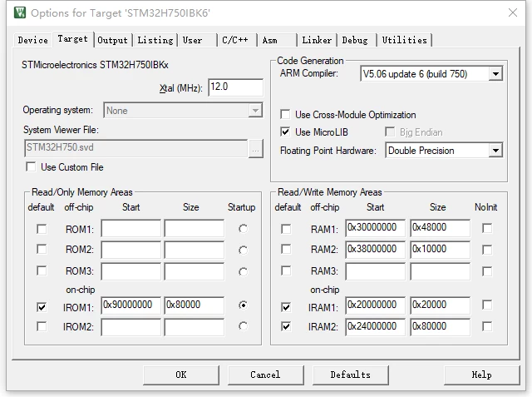
Task: Open the Linker tab
Action: tap(317, 40)
